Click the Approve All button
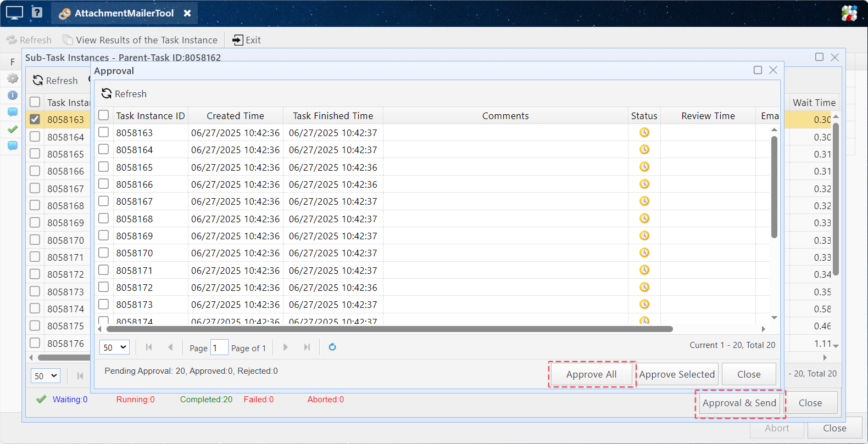The height and width of the screenshot is (444, 868). point(592,374)
